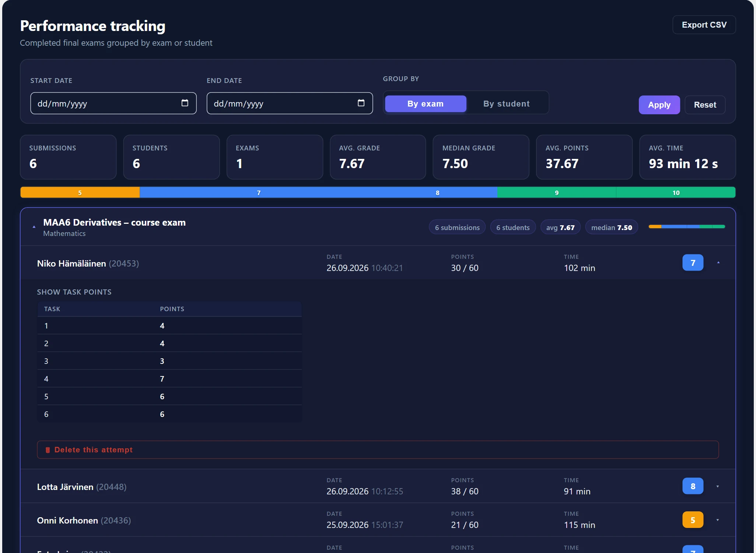Expand Lotta Järvinen's attempt details arrow
Screen dimensions: 756x553
click(x=717, y=486)
